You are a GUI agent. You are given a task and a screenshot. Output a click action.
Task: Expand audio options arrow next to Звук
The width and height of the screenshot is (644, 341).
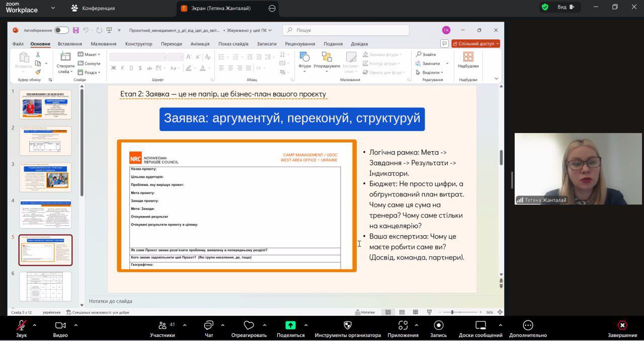coord(34,325)
